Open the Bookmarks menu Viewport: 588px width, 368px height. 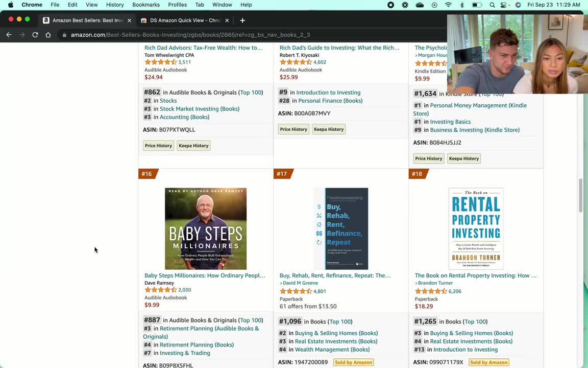[146, 5]
